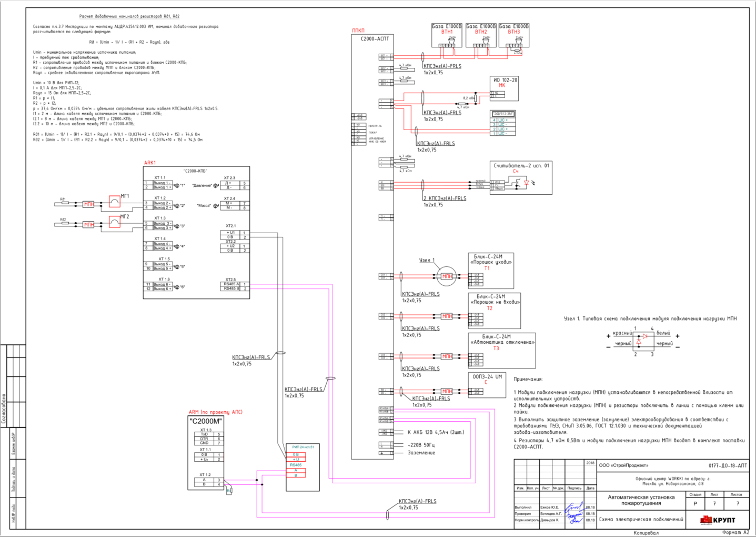Click the formula "Rd = (Umin - 1)/ I" line

tap(129, 42)
